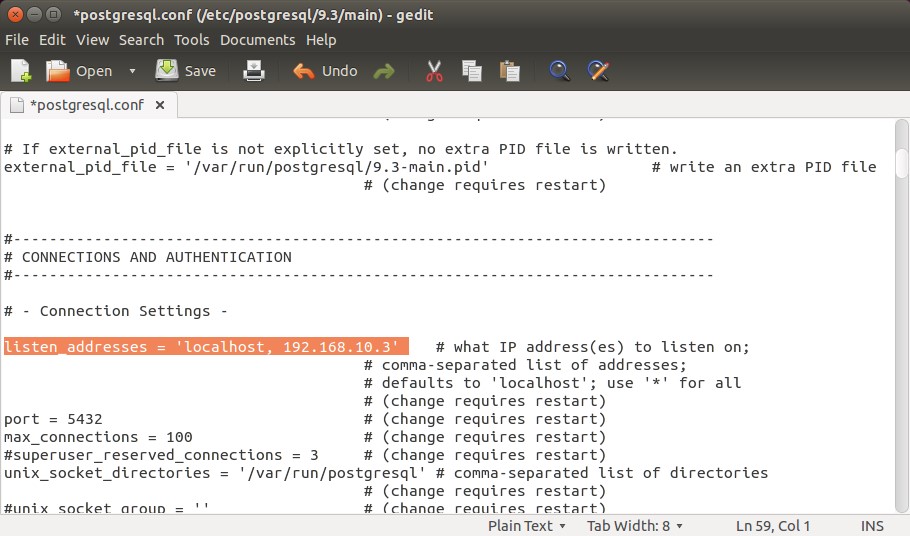Image resolution: width=910 pixels, height=536 pixels.
Task: Open Find and Replace icon
Action: coord(598,71)
